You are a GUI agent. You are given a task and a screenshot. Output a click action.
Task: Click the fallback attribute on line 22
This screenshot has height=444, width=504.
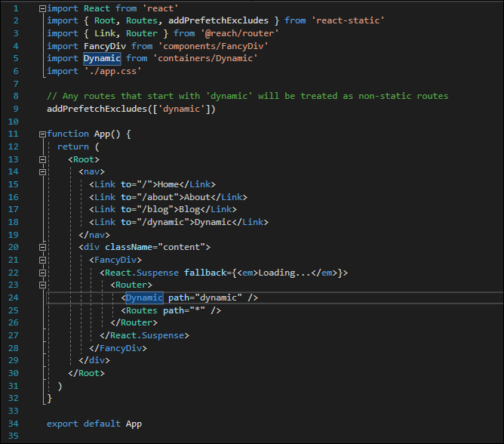click(x=205, y=273)
